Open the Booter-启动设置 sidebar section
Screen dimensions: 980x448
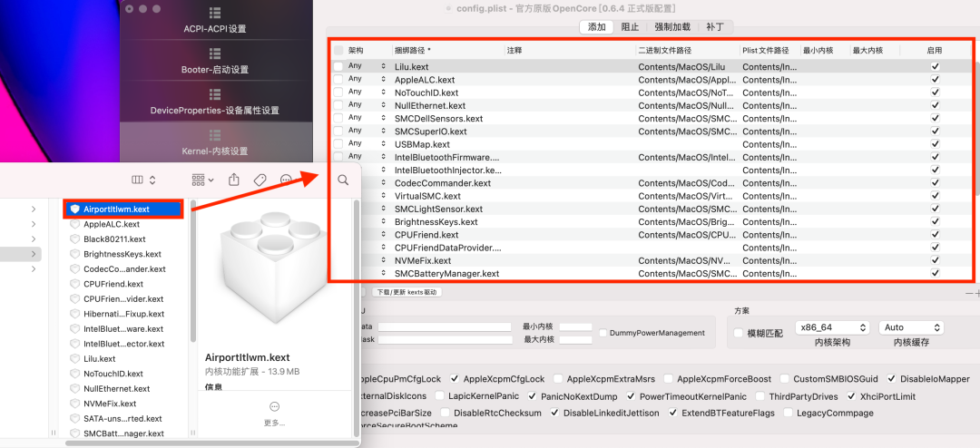[214, 62]
